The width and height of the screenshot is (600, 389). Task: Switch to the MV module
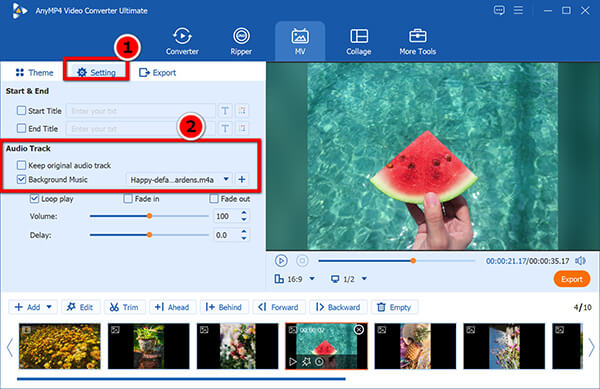pos(300,41)
